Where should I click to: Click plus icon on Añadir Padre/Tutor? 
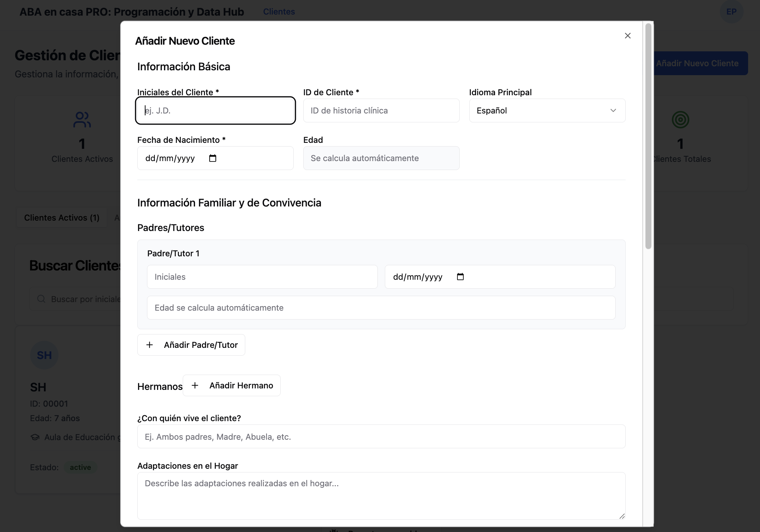click(x=150, y=345)
